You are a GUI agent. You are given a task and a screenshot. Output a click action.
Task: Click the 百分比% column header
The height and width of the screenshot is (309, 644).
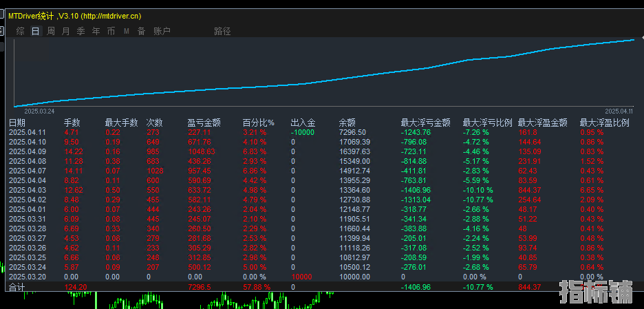[x=258, y=122]
